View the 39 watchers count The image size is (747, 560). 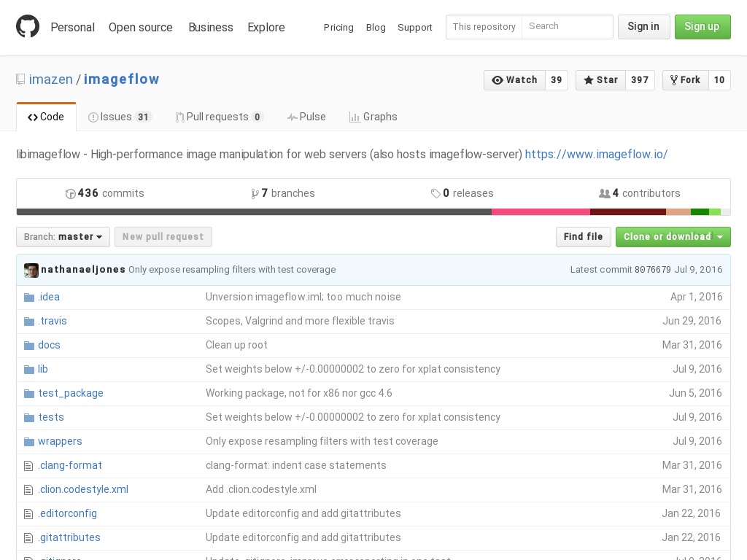(557, 80)
